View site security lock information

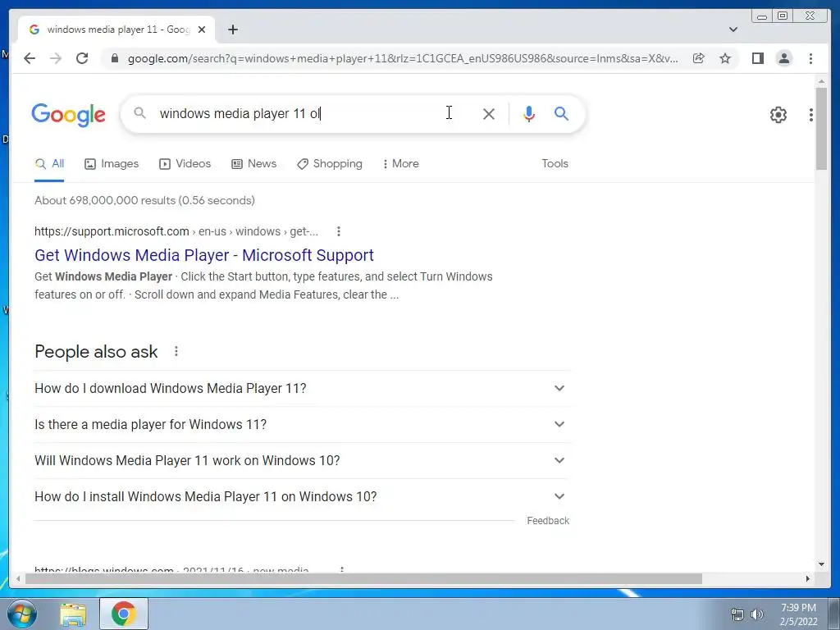click(x=114, y=58)
